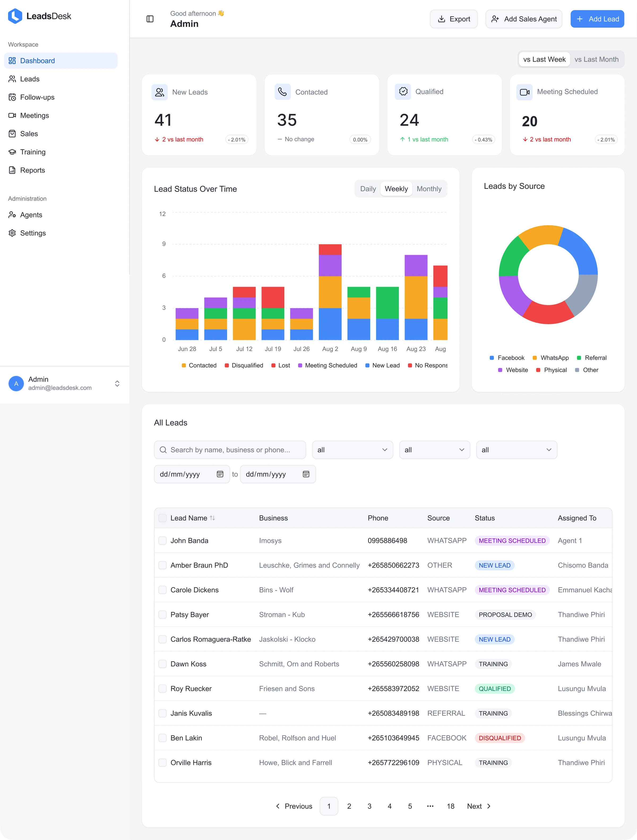Tick the Carole Dickens row checkbox
637x840 pixels.
click(162, 590)
